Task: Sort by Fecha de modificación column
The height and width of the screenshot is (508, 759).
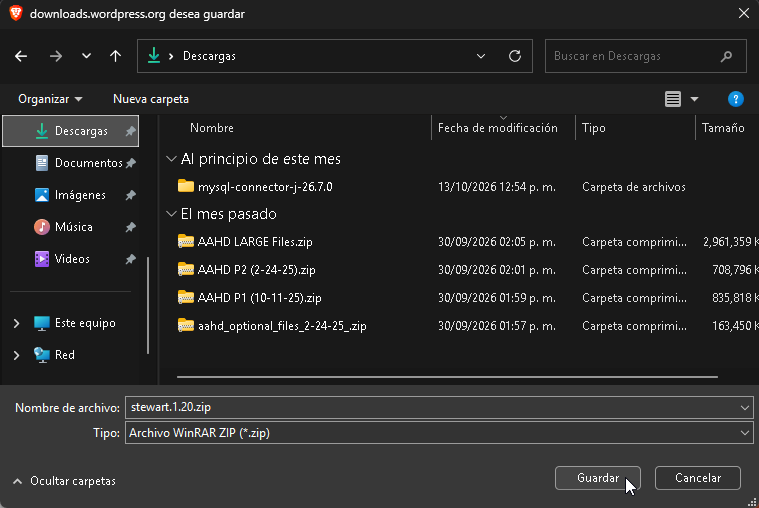Action: pos(498,128)
